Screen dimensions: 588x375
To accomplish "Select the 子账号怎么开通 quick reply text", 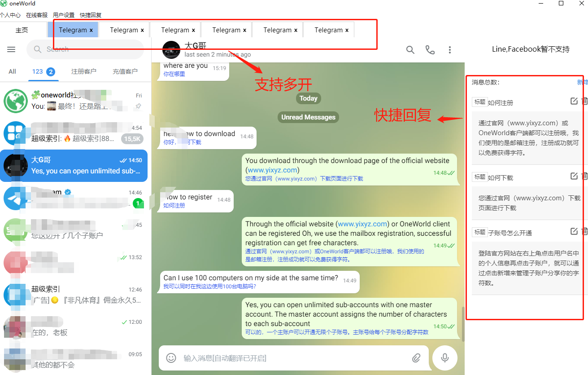I will tap(528, 268).
